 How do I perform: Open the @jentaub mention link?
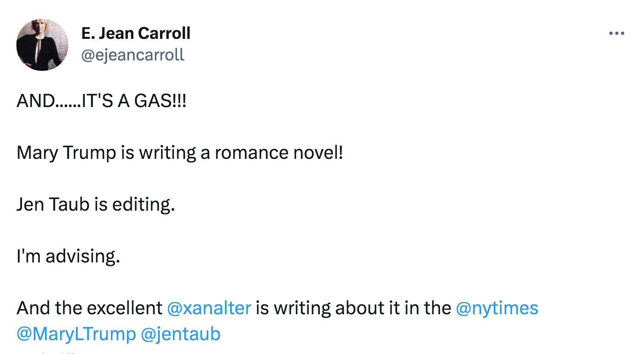[181, 334]
